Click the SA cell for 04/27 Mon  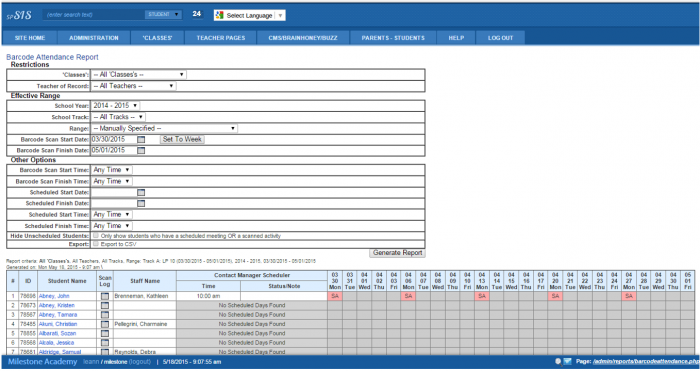629,296
